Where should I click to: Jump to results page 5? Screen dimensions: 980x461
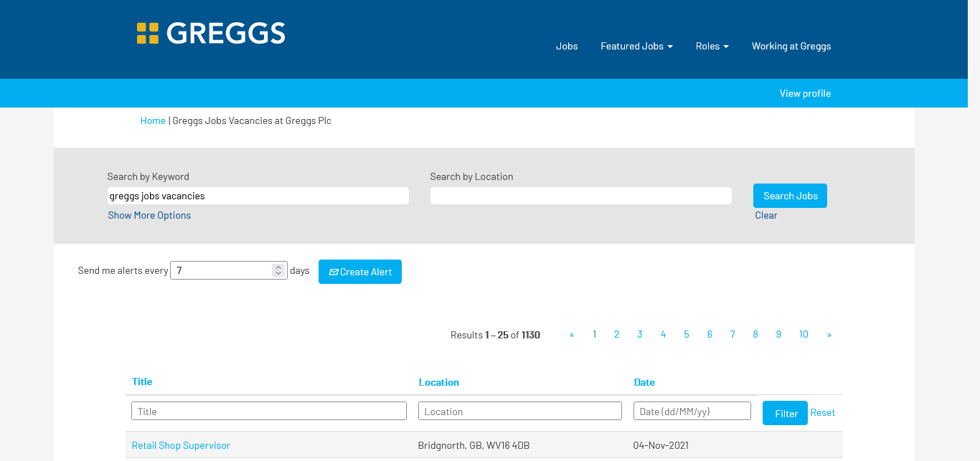[x=686, y=335]
